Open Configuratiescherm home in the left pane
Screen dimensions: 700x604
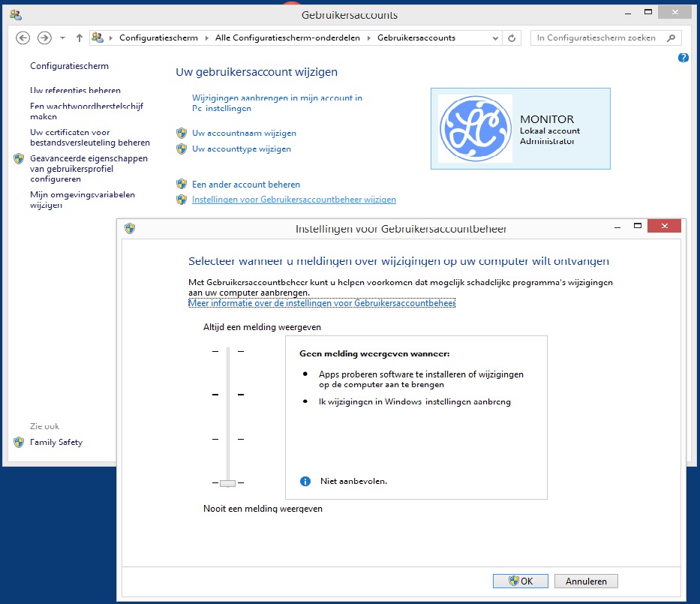coord(69,66)
